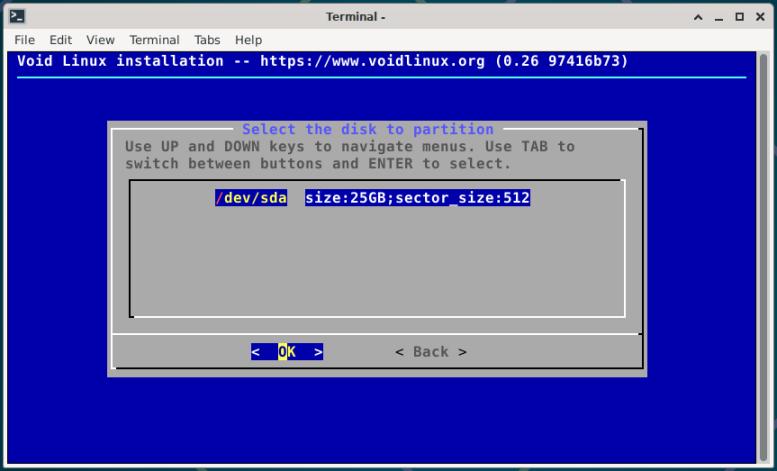
Task: Open the Edit menu
Action: (x=60, y=40)
